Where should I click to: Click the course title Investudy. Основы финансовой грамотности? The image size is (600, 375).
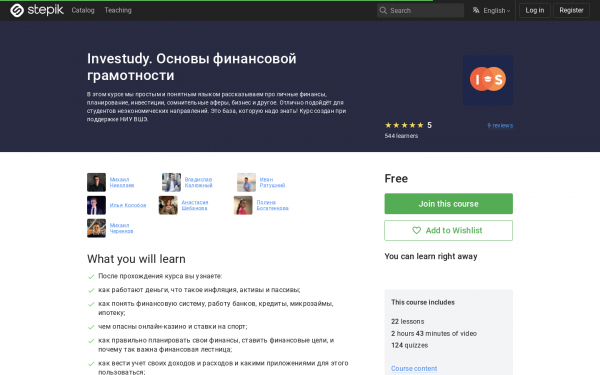(x=191, y=67)
